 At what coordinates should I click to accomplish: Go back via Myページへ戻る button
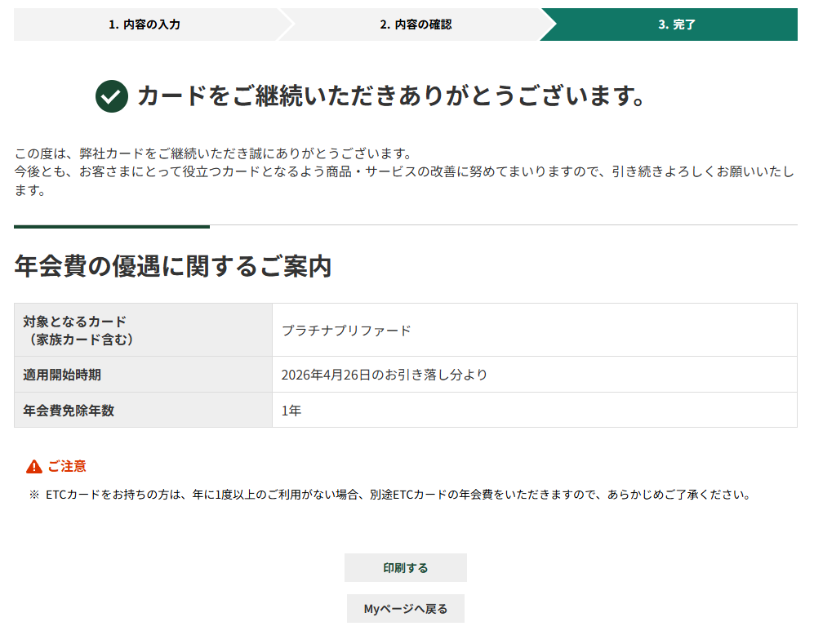pyautogui.click(x=405, y=609)
